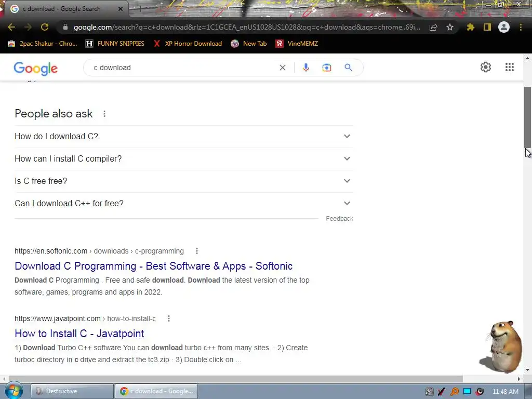Click the horizontal scrollbar thumb

(236, 379)
